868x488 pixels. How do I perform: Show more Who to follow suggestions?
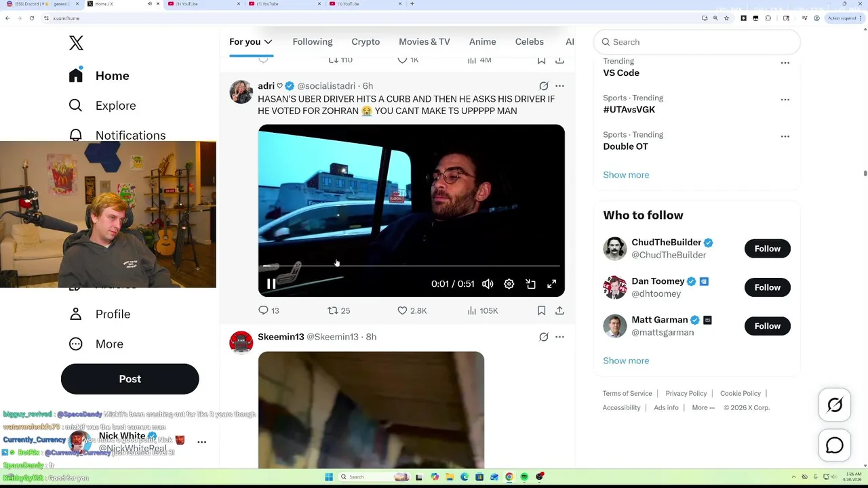626,361
